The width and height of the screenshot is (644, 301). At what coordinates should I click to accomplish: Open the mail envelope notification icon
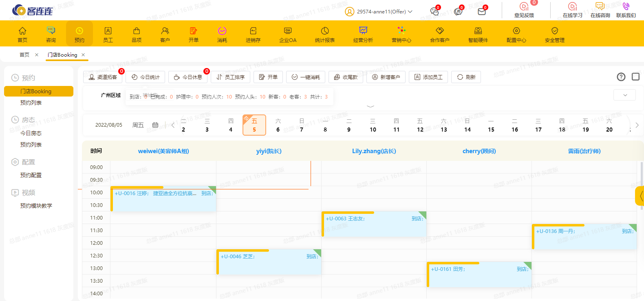(482, 11)
